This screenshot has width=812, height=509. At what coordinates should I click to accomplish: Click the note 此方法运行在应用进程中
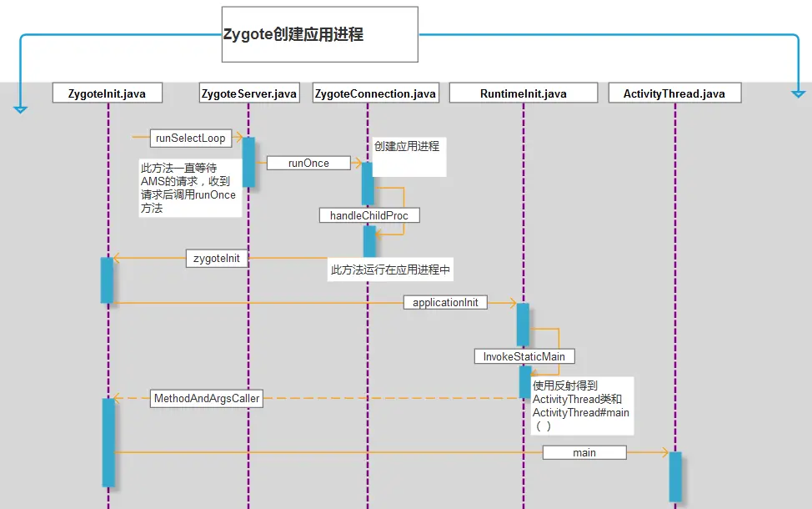[x=390, y=270]
